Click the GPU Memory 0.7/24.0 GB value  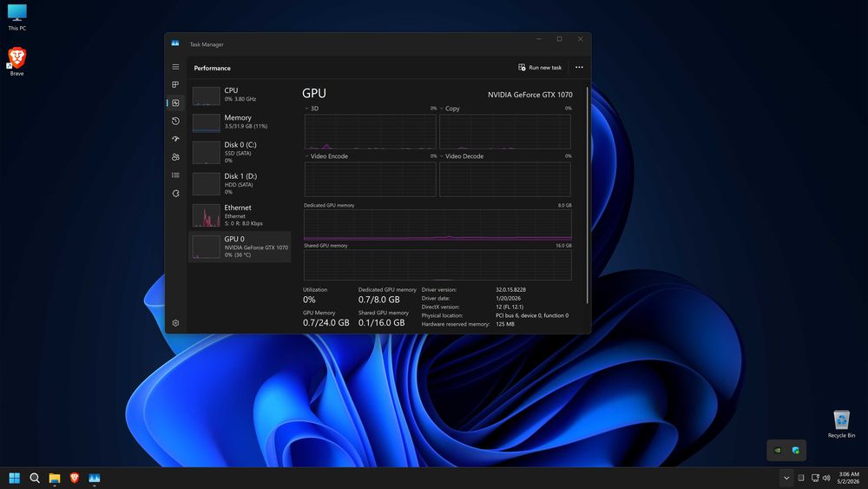(326, 322)
